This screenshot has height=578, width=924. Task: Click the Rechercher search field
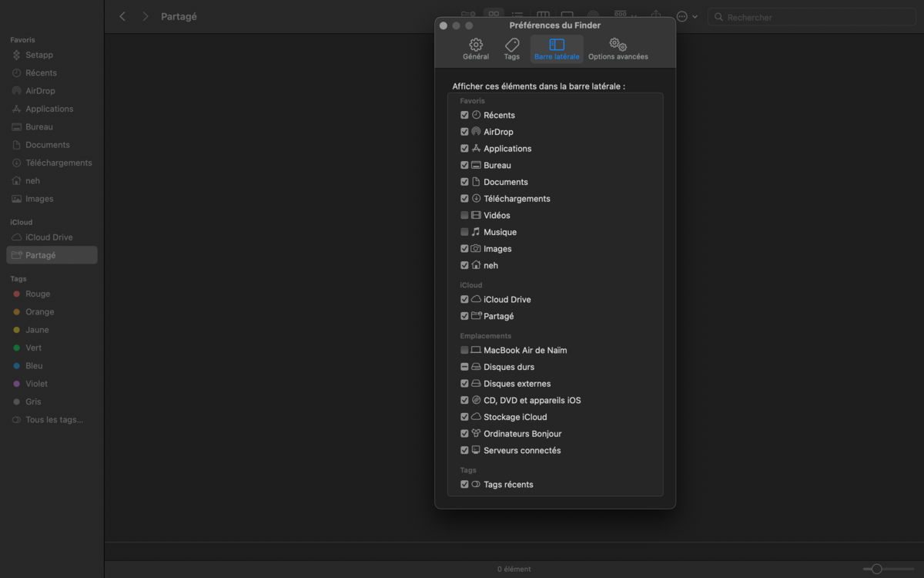pos(812,17)
